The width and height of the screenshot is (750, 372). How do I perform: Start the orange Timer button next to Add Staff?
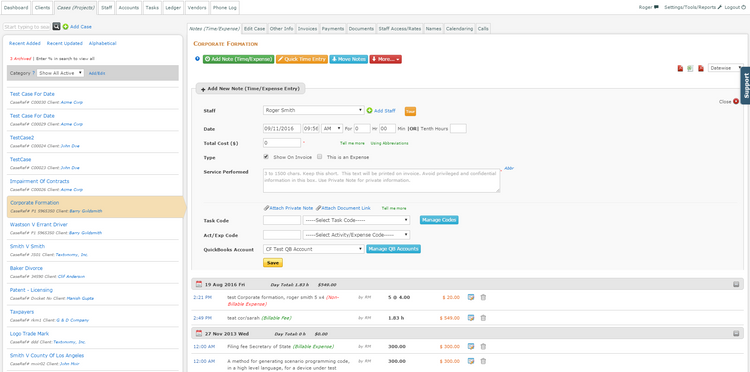click(410, 111)
